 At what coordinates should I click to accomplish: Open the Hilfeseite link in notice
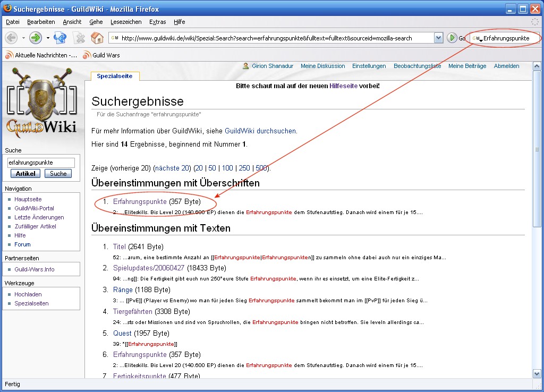[x=344, y=86]
